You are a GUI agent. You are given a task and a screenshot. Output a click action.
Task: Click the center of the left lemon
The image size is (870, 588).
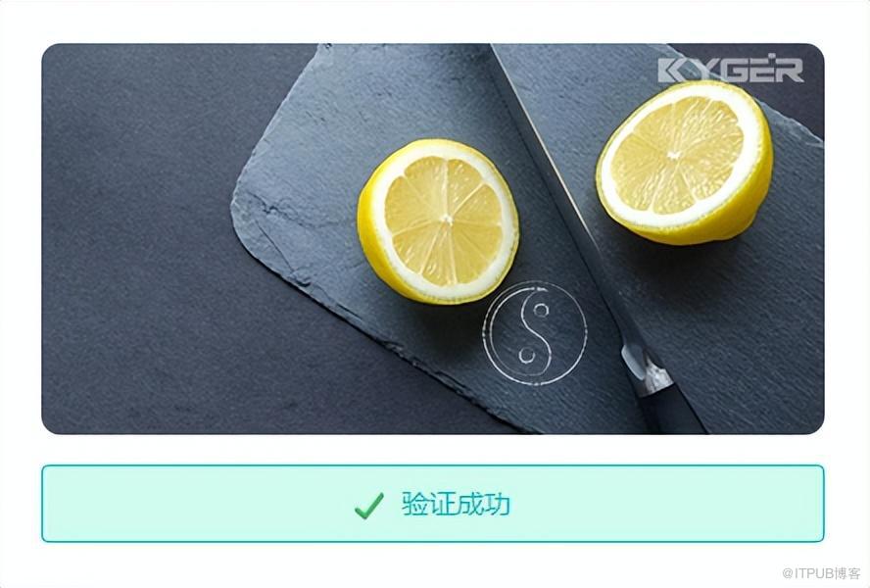[x=446, y=220]
